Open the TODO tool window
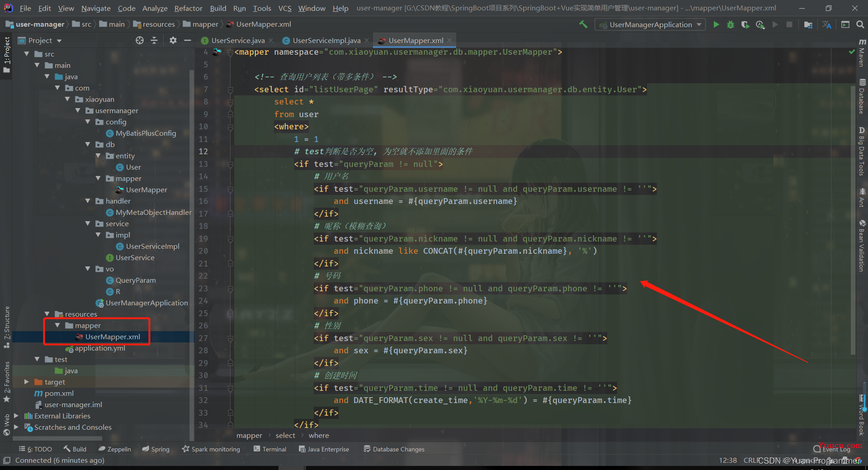The height and width of the screenshot is (470, 868). point(36,449)
